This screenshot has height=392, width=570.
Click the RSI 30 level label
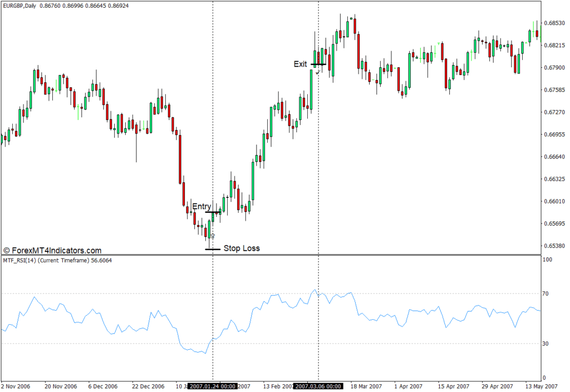tap(546, 344)
